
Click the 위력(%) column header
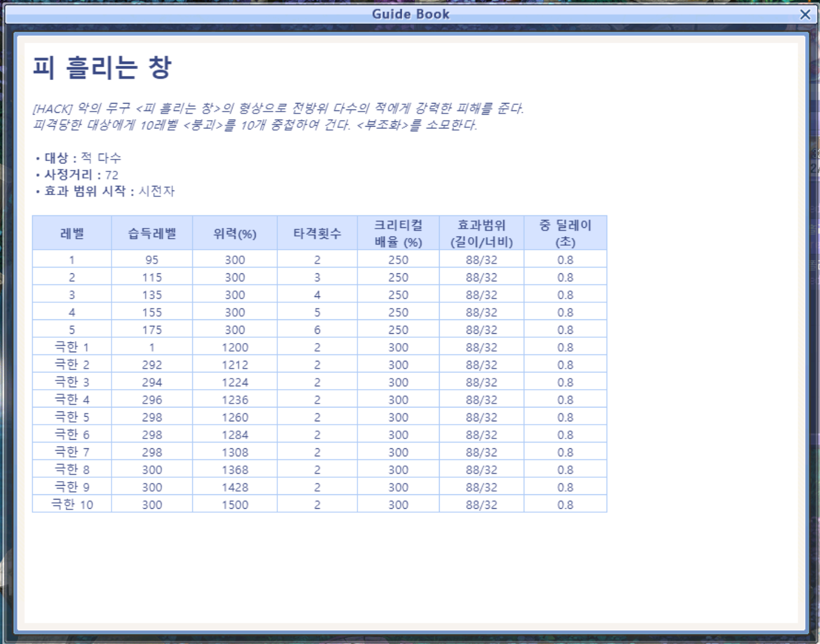pyautogui.click(x=235, y=233)
